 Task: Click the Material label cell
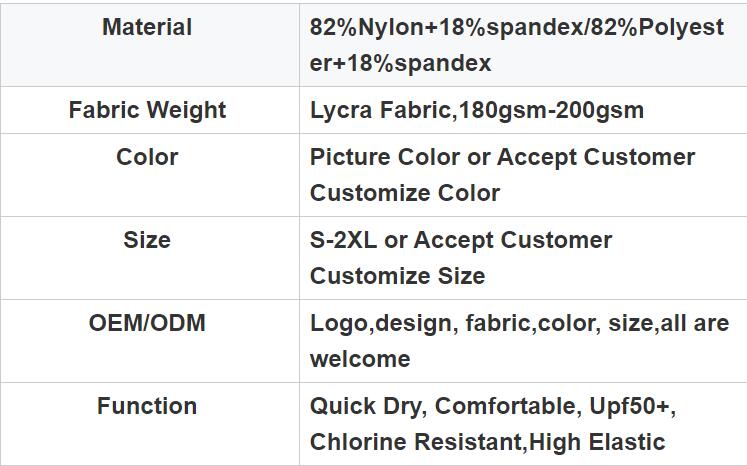click(147, 27)
